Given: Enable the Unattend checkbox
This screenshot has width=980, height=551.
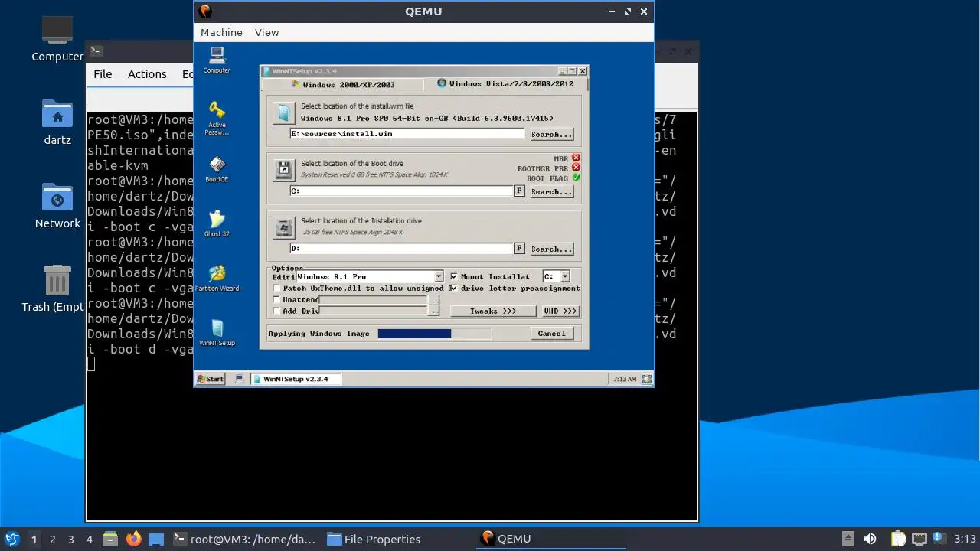Looking at the screenshot, I should click(276, 300).
